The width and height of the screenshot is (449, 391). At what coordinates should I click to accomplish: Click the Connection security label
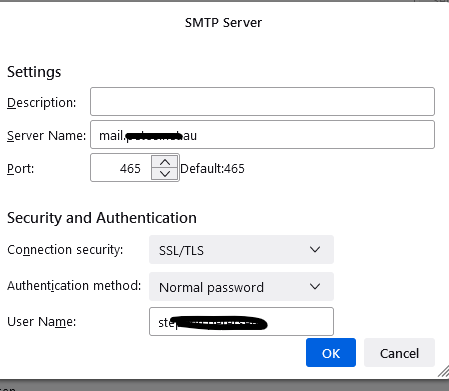coord(65,250)
